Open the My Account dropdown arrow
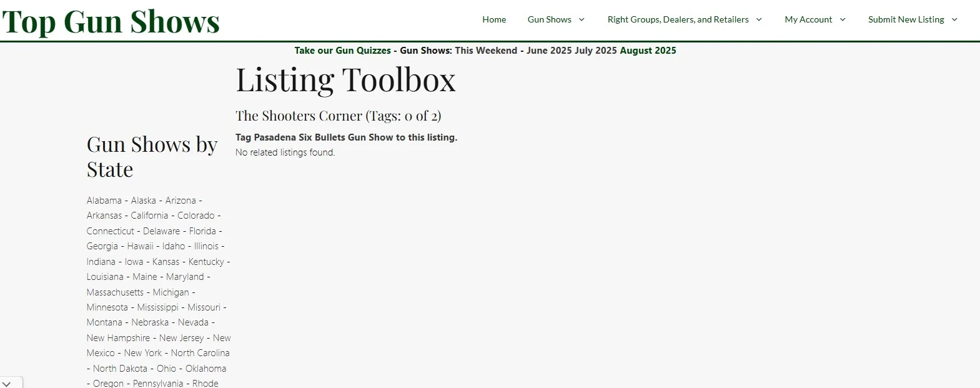980x388 pixels. pyautogui.click(x=843, y=19)
